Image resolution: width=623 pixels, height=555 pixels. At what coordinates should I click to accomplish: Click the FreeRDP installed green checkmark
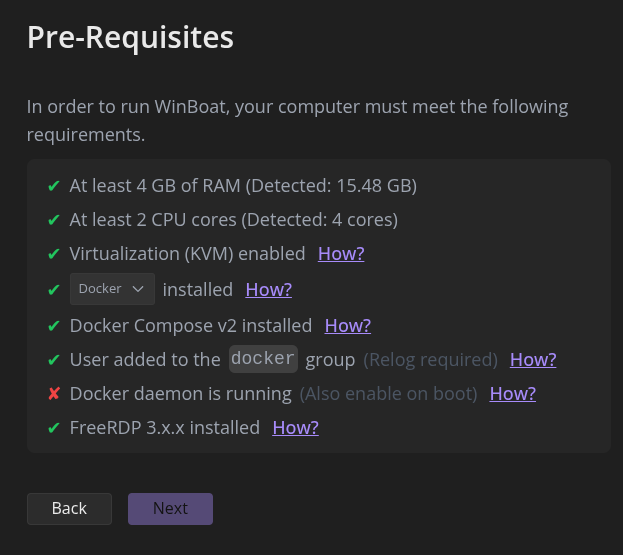point(54,428)
